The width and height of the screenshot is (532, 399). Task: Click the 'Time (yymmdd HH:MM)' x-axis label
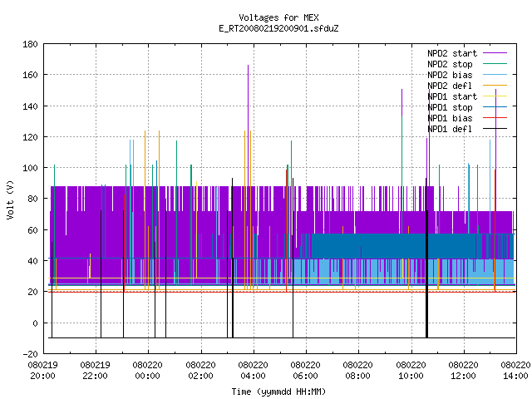click(x=278, y=392)
